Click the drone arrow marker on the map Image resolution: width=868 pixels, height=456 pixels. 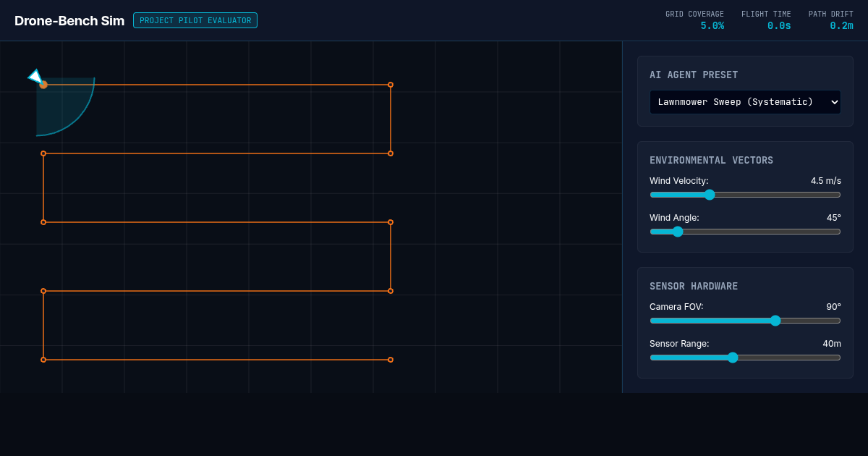pos(36,77)
